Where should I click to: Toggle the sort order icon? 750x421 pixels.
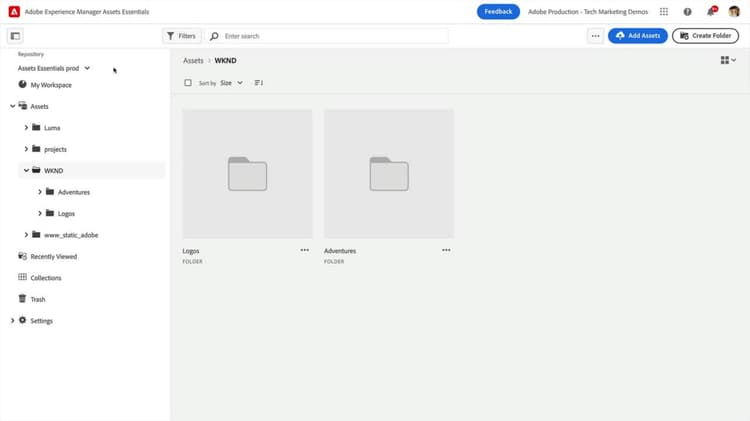259,83
